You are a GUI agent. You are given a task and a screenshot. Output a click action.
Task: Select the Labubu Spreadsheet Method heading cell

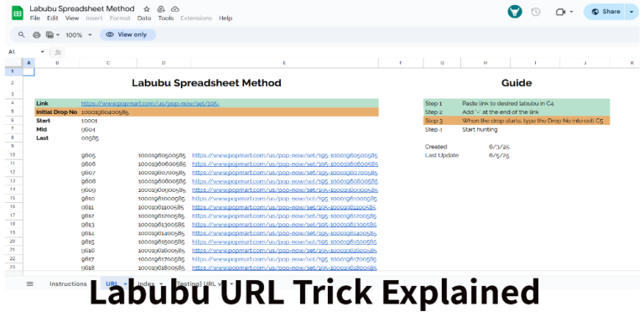click(206, 83)
